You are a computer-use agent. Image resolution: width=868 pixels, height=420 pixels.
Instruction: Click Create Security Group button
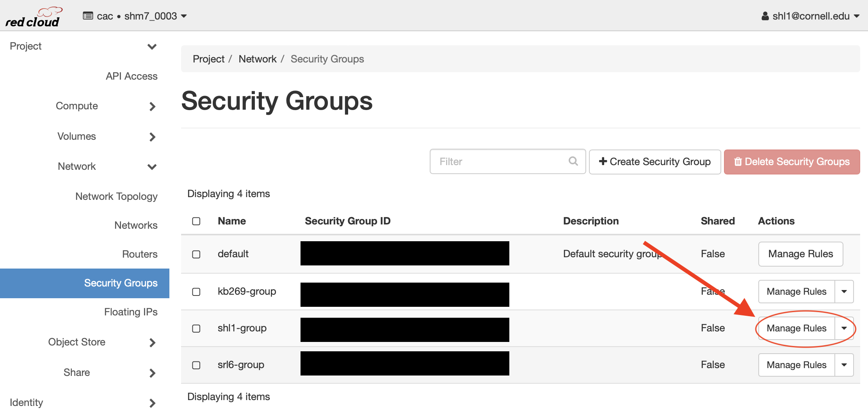(655, 162)
